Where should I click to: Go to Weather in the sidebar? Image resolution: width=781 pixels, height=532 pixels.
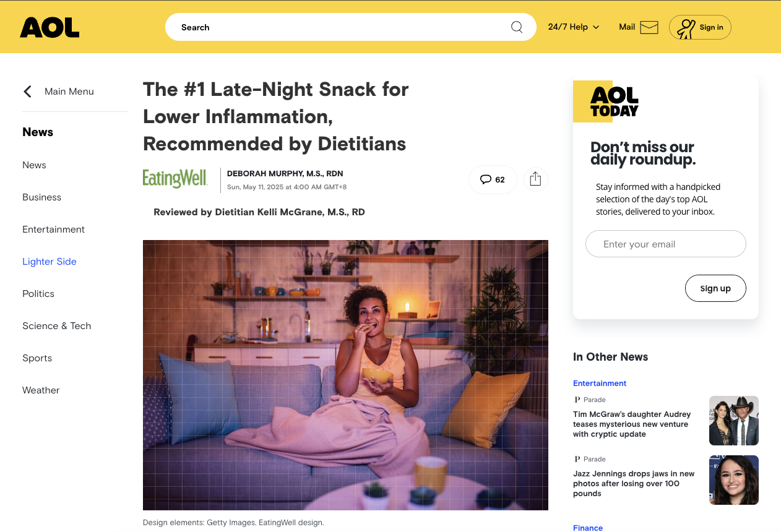pos(41,390)
